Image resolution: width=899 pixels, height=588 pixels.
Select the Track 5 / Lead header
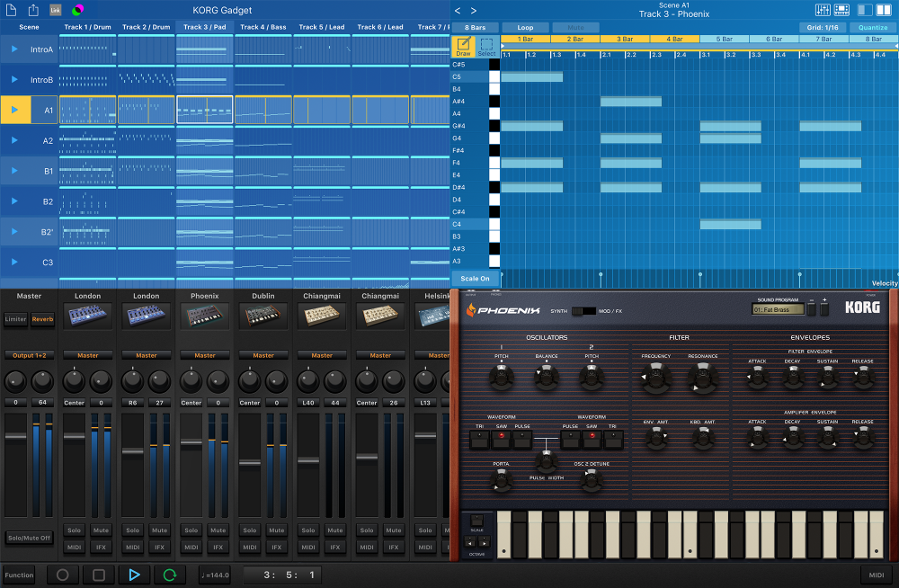(x=322, y=27)
